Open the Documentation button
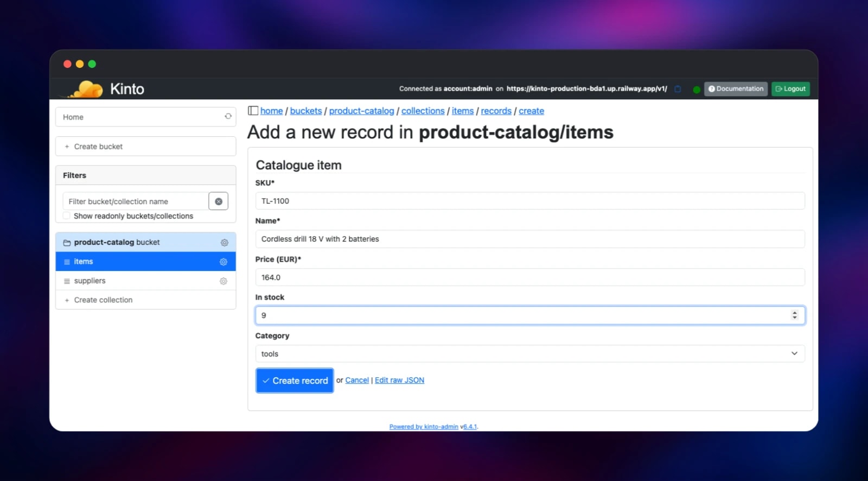Screen dimensions: 868x481 pos(736,89)
